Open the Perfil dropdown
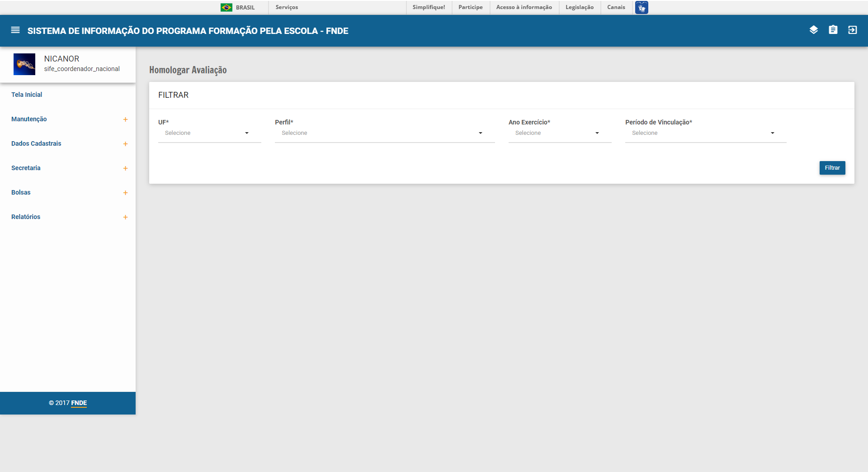The image size is (868, 472). (x=384, y=133)
